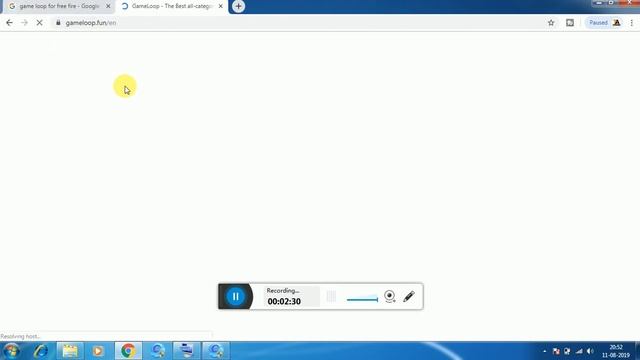640x360 pixels.
Task: Open the flag icon in the system tray
Action: pyautogui.click(x=556, y=351)
